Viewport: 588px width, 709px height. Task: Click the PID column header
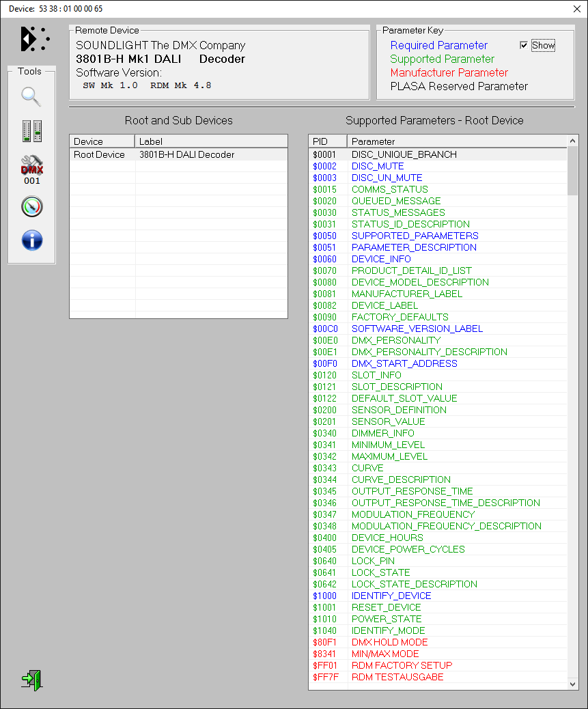(x=327, y=141)
